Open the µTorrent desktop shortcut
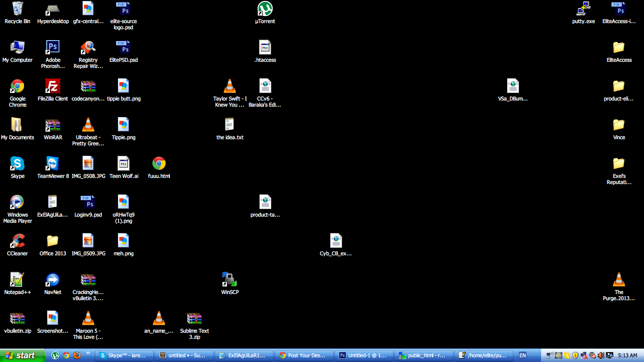Image resolution: width=644 pixels, height=362 pixels. coord(265,9)
